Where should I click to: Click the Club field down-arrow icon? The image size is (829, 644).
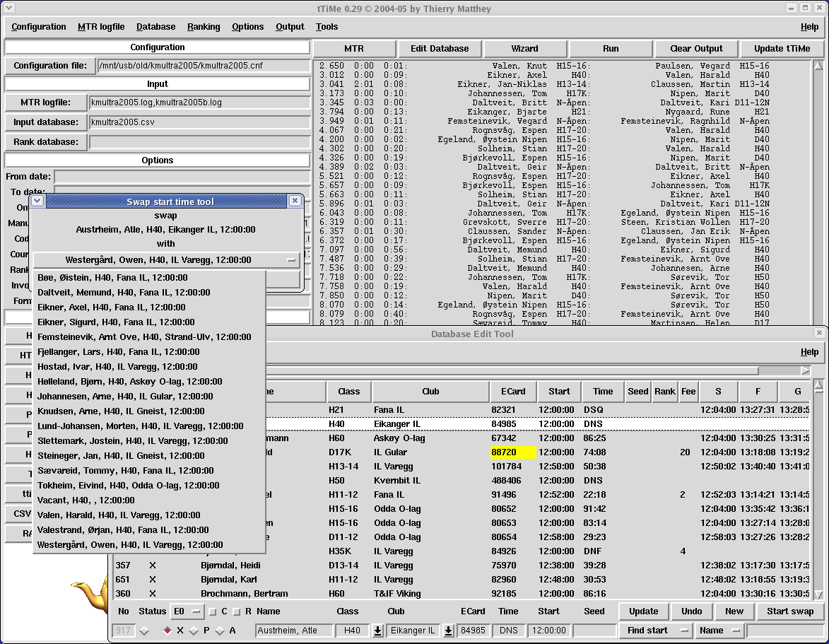(x=448, y=631)
